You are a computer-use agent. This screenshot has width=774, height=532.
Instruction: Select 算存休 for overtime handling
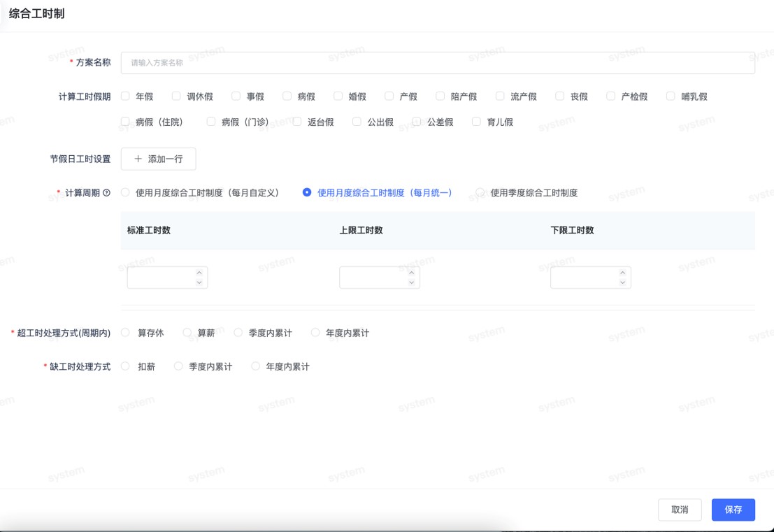click(126, 333)
